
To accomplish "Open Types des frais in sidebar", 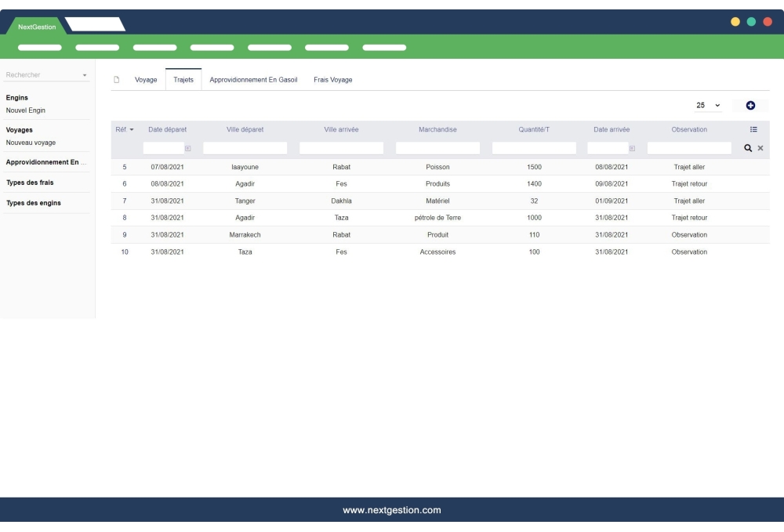I will [x=30, y=183].
